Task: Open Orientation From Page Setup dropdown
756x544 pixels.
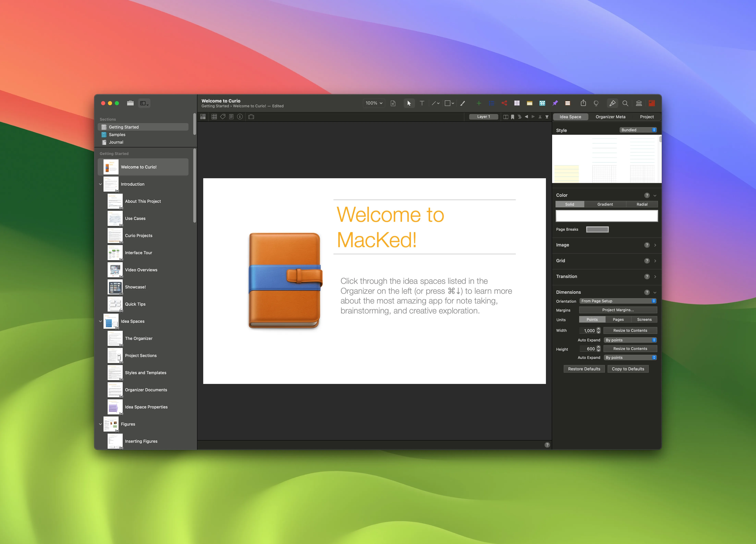Action: 618,301
